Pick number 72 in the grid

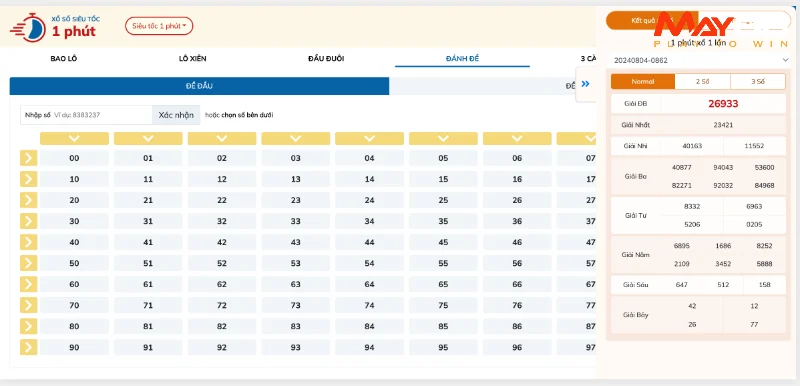coord(222,305)
